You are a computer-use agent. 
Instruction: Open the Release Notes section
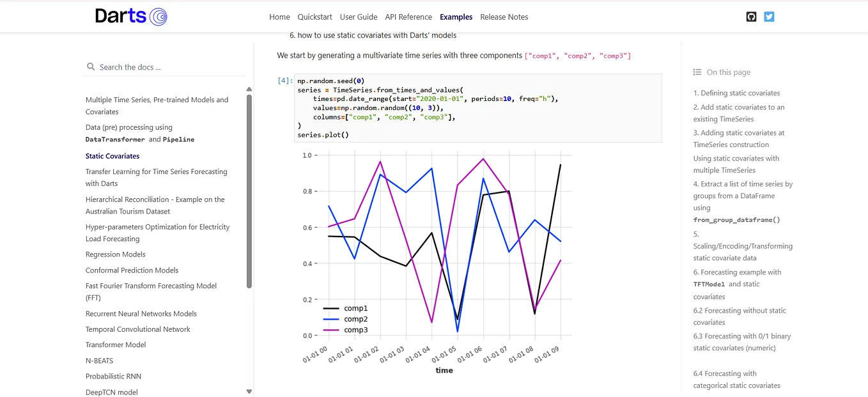[504, 17]
